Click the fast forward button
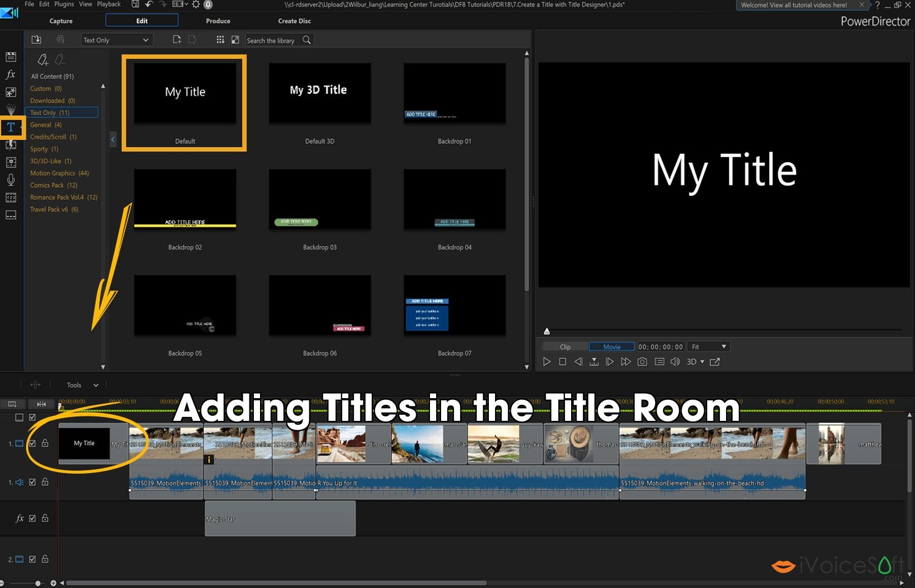Screen dimensions: 915x588 (x=626, y=361)
